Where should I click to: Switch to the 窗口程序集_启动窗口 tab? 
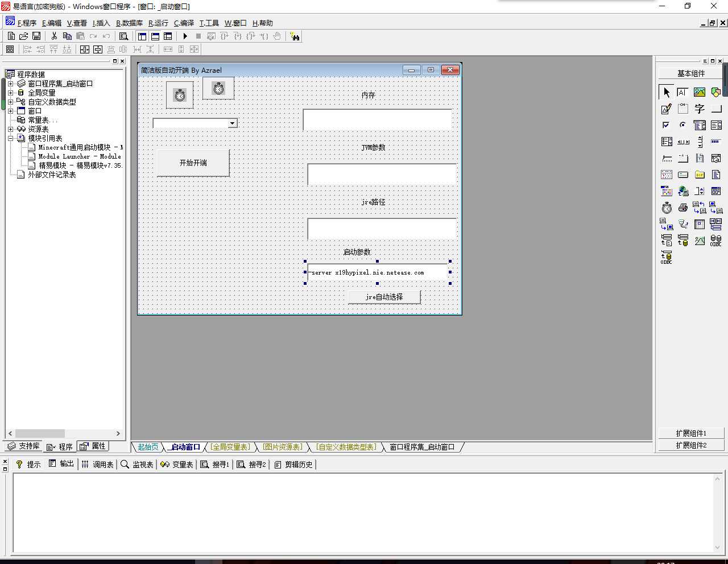422,447
